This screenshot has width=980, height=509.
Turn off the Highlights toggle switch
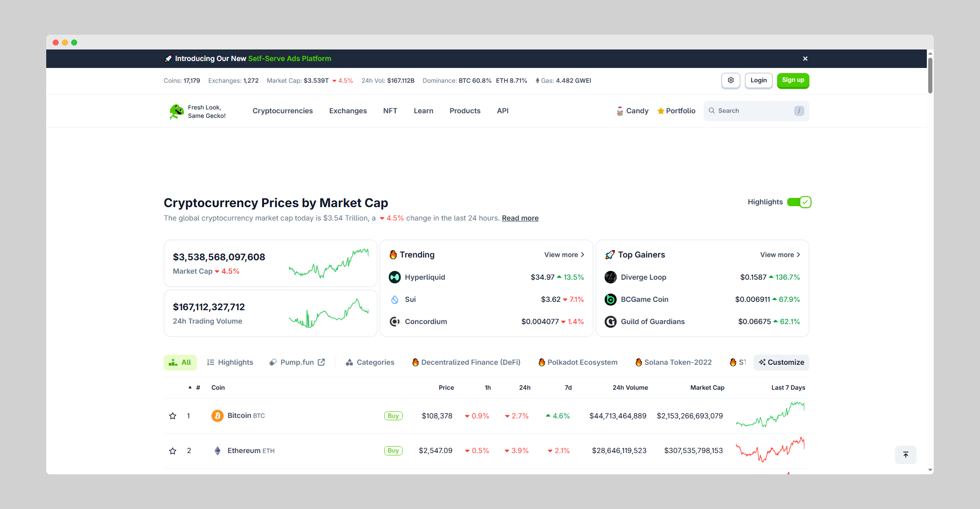coord(799,202)
